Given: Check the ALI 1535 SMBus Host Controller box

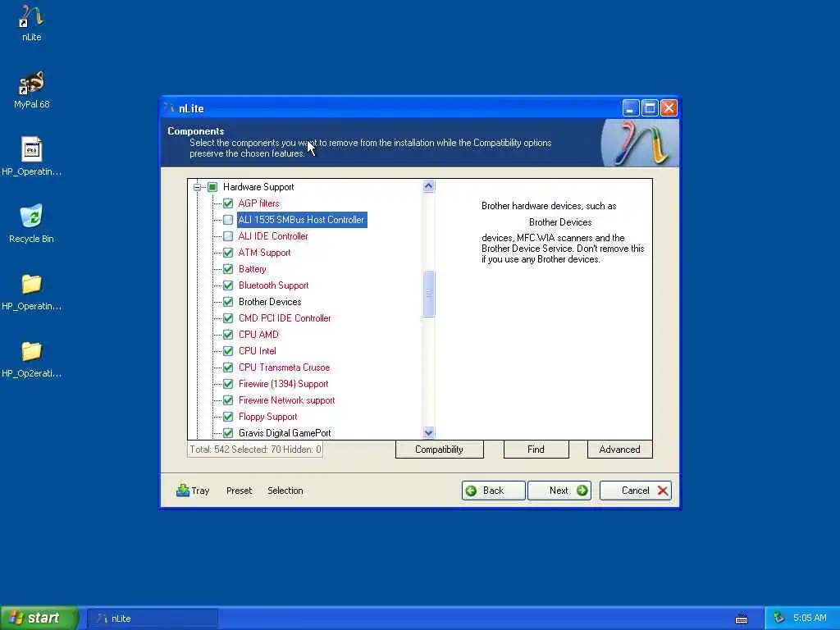Looking at the screenshot, I should [x=228, y=220].
